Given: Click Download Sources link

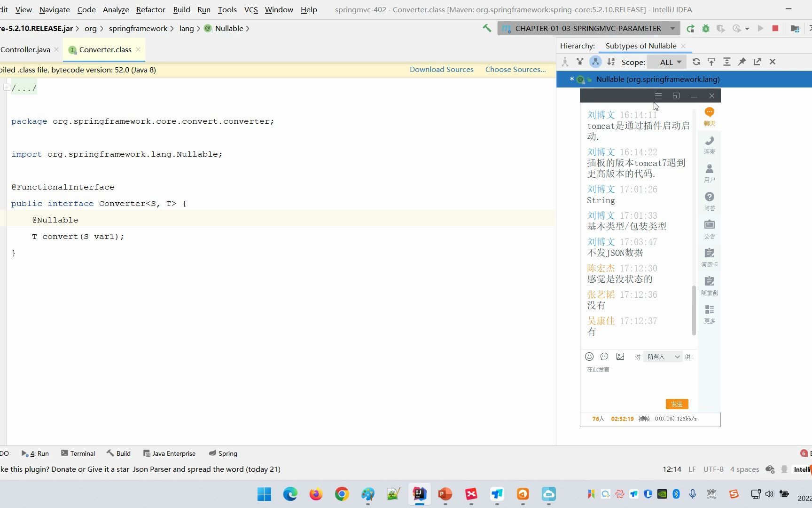Looking at the screenshot, I should pos(441,69).
